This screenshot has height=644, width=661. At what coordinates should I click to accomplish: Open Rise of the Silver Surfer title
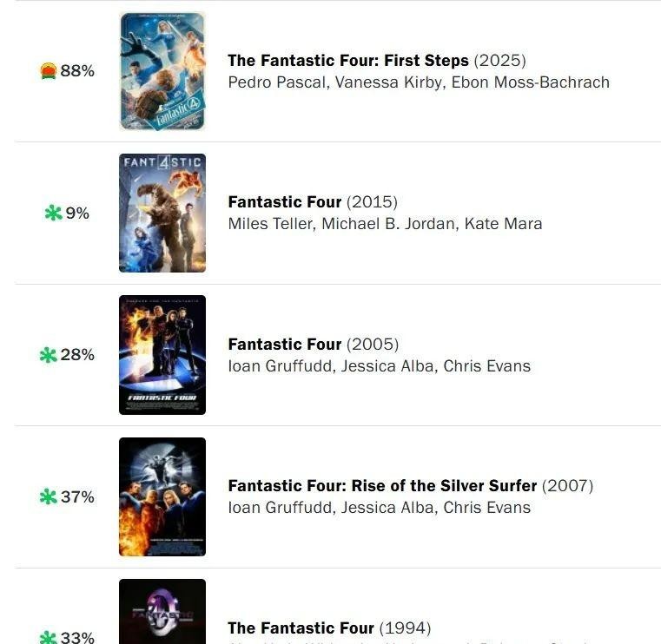[411, 486]
